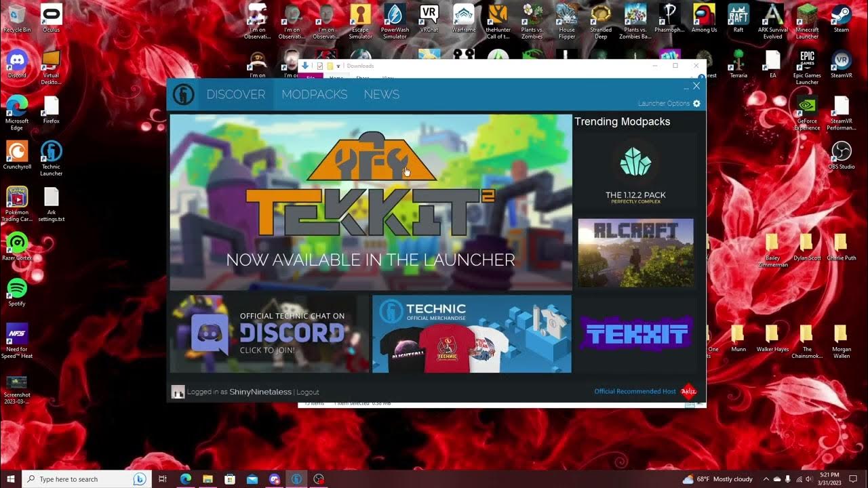868x488 pixels.
Task: Select ARK Survival Evolved desktop icon
Action: click(772, 22)
